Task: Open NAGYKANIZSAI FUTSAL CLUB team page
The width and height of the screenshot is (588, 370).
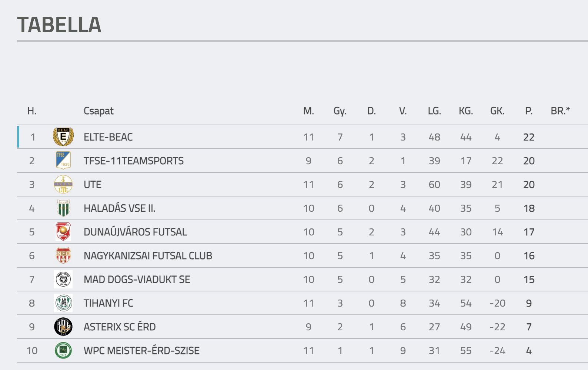Action: point(148,256)
